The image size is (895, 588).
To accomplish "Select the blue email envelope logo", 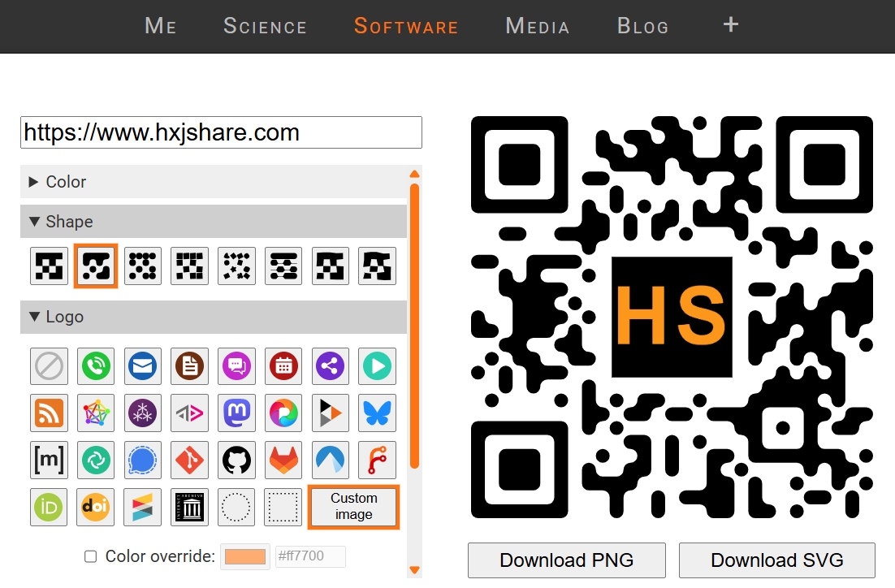I will [143, 366].
